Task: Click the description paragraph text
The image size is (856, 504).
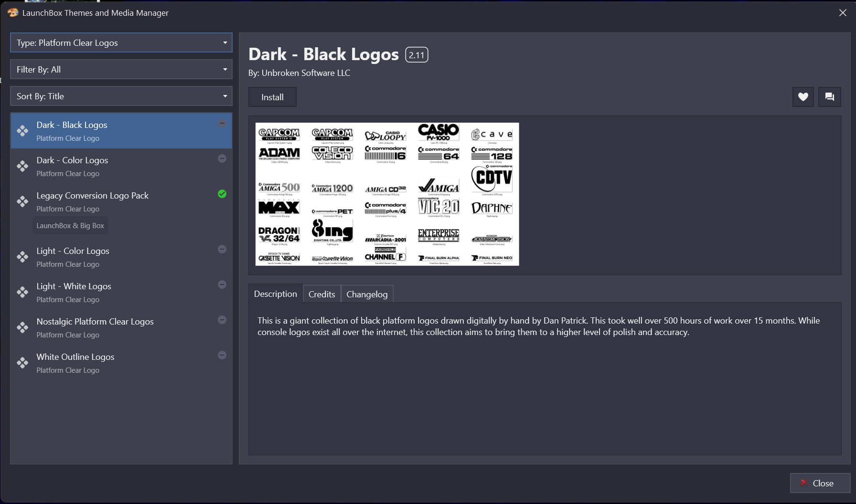Action: click(538, 326)
